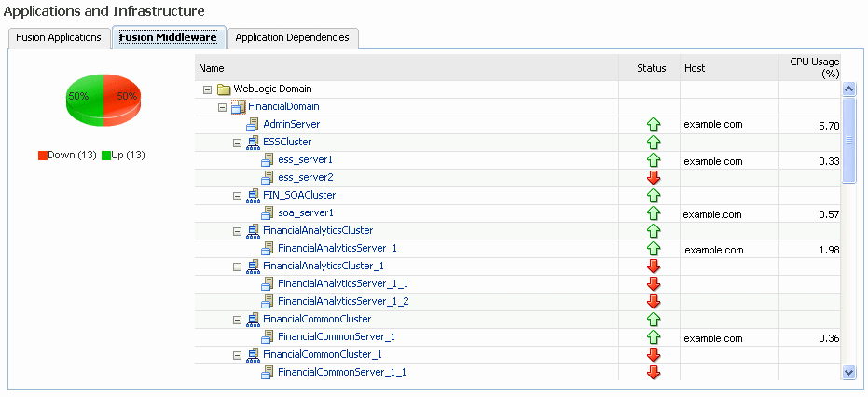Click the FinancialAnalyticsCluster_1 cluster icon

click(x=253, y=267)
